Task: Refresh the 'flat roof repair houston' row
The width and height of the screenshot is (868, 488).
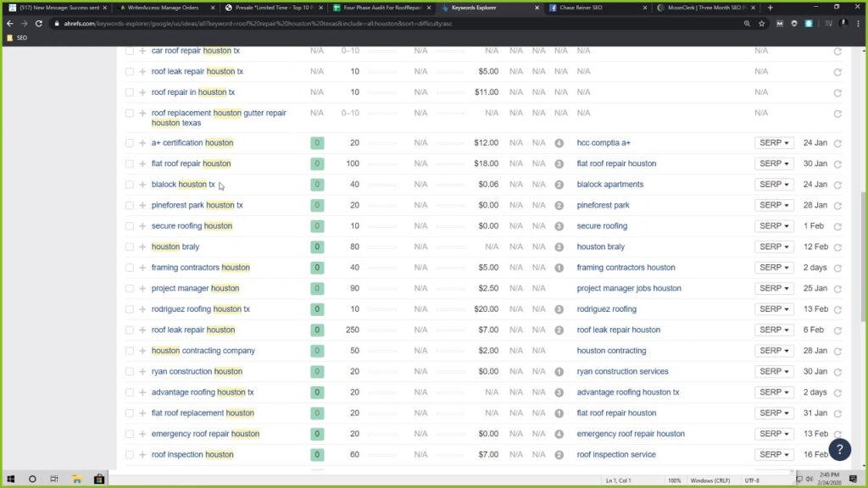Action: point(837,164)
